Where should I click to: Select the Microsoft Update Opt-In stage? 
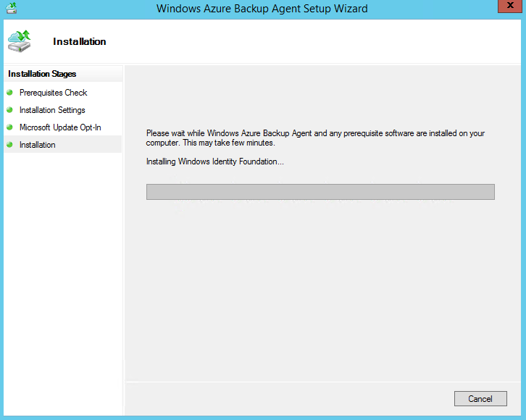coord(60,127)
